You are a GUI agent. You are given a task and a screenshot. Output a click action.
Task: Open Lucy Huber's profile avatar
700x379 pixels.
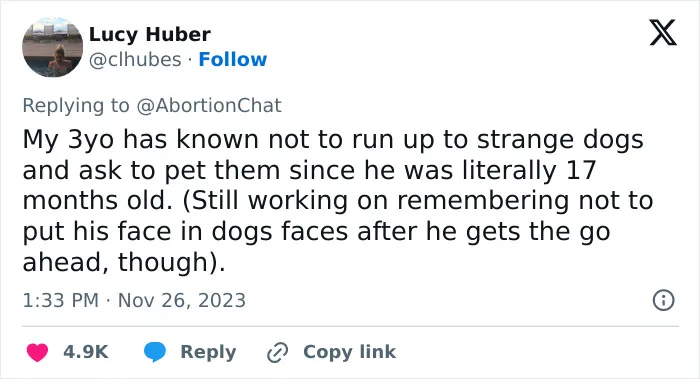click(53, 47)
